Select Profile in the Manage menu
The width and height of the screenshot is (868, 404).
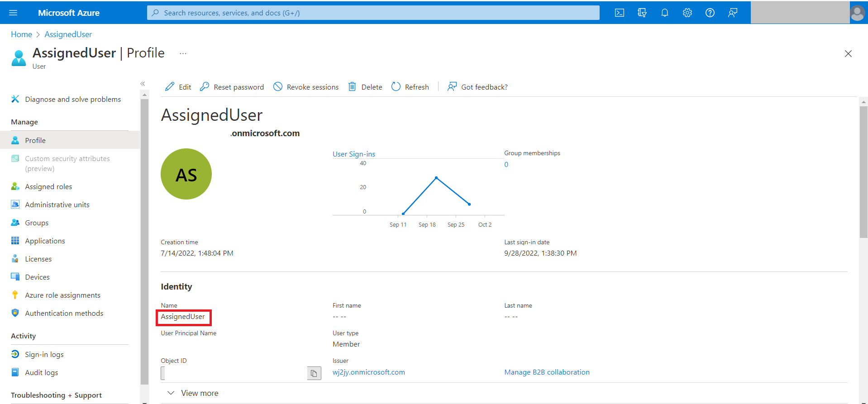tap(70, 140)
